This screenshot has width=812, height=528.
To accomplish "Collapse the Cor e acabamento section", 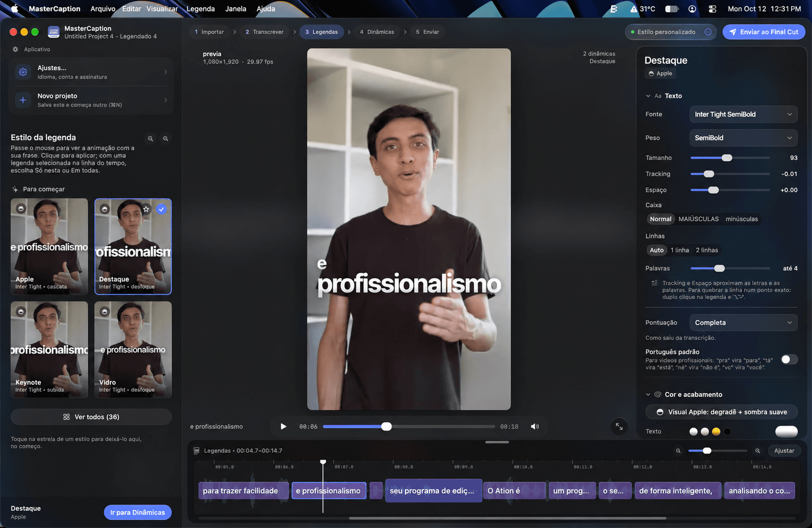I will [648, 395].
